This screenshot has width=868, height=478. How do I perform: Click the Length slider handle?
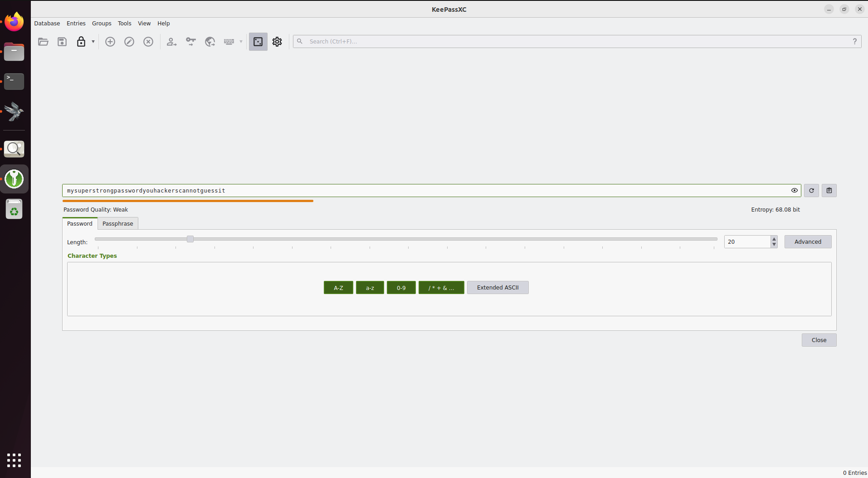[x=190, y=239]
